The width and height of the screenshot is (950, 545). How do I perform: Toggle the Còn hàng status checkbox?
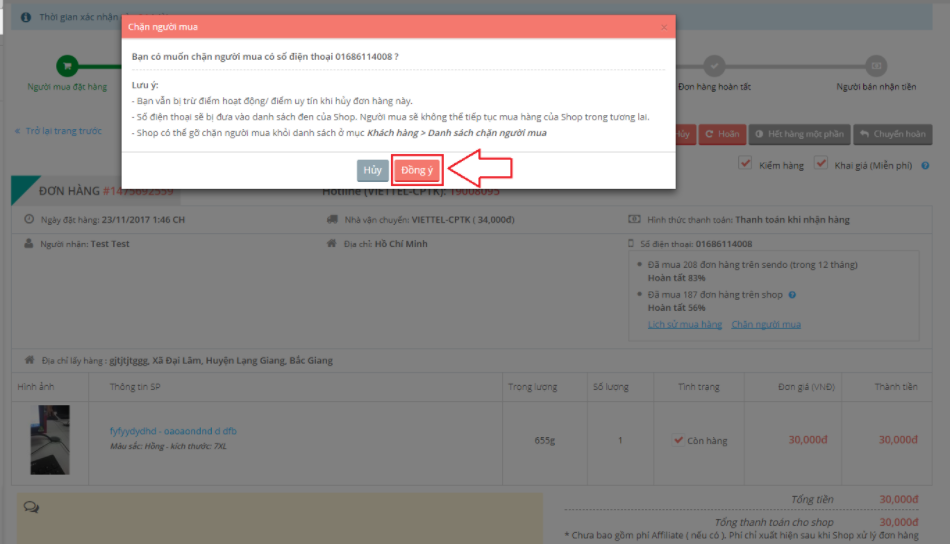click(x=679, y=440)
